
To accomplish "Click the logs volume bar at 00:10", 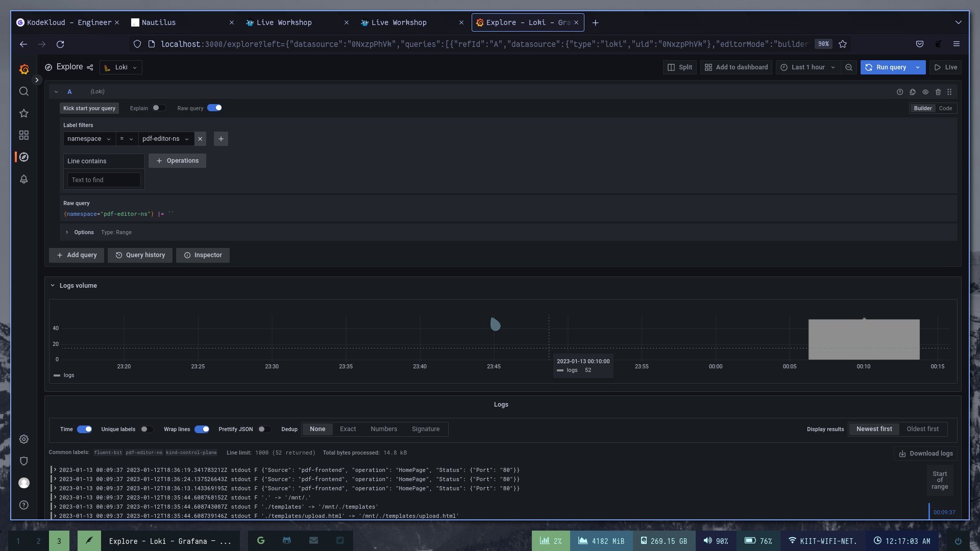I will [x=864, y=339].
